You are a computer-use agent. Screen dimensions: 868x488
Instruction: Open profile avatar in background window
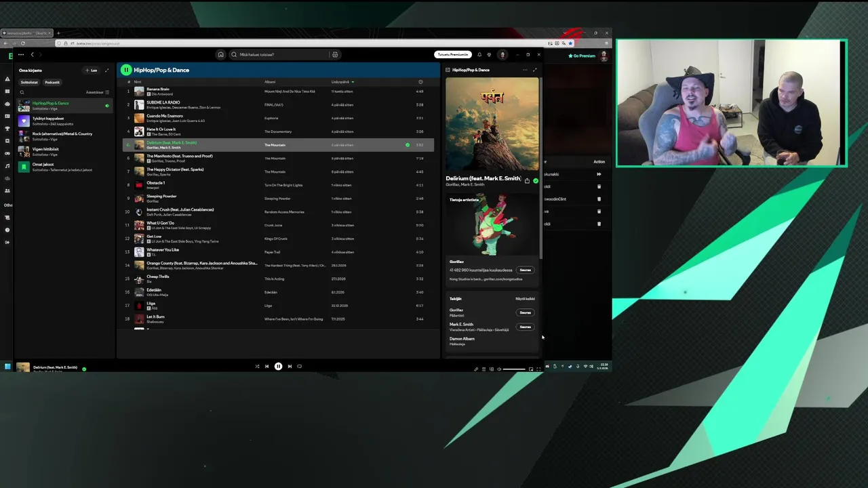pos(604,56)
